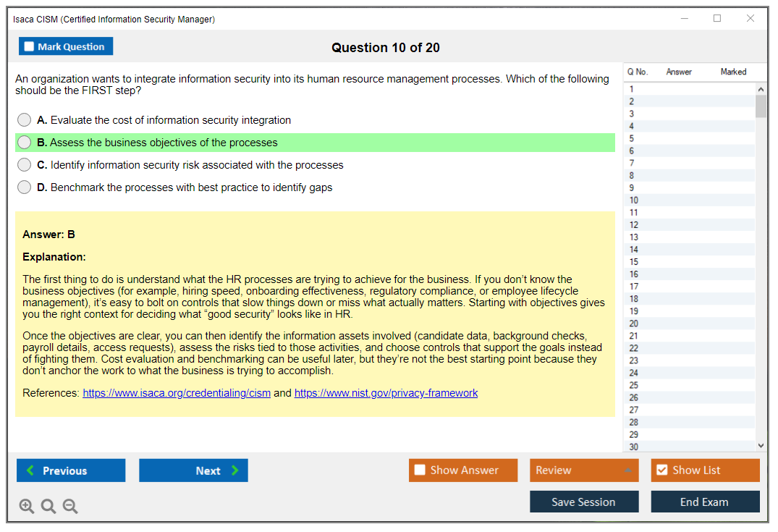Viewport: 778px width, 532px height.
Task: Select answer option D radio button
Action: 24,187
